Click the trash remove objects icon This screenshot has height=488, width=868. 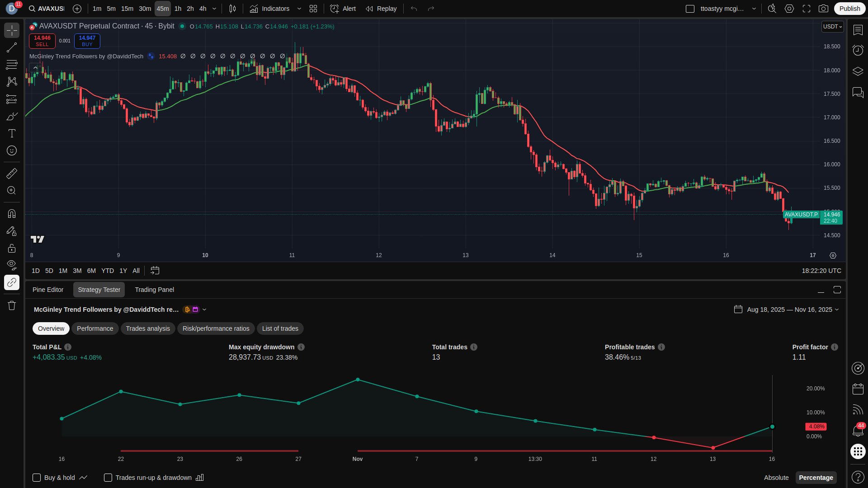pos(12,306)
